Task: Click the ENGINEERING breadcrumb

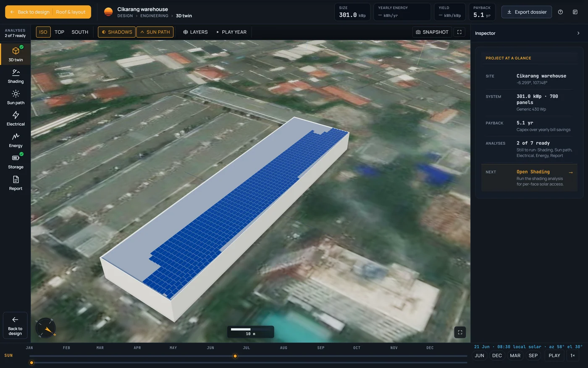Action: pos(154,16)
